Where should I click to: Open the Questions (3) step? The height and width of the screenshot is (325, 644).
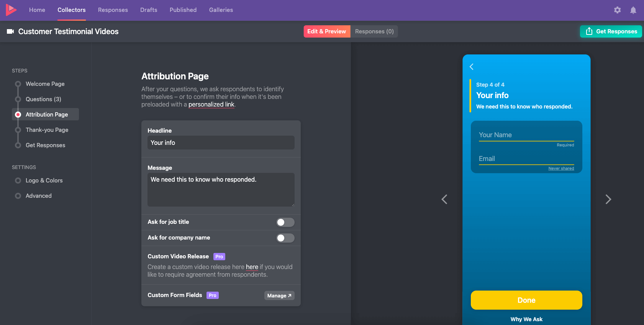pyautogui.click(x=43, y=99)
